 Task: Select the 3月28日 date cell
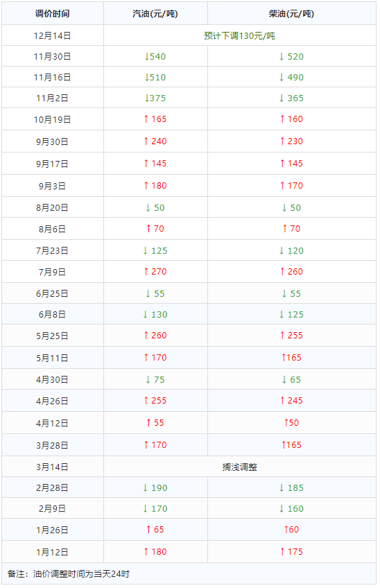coord(53,445)
